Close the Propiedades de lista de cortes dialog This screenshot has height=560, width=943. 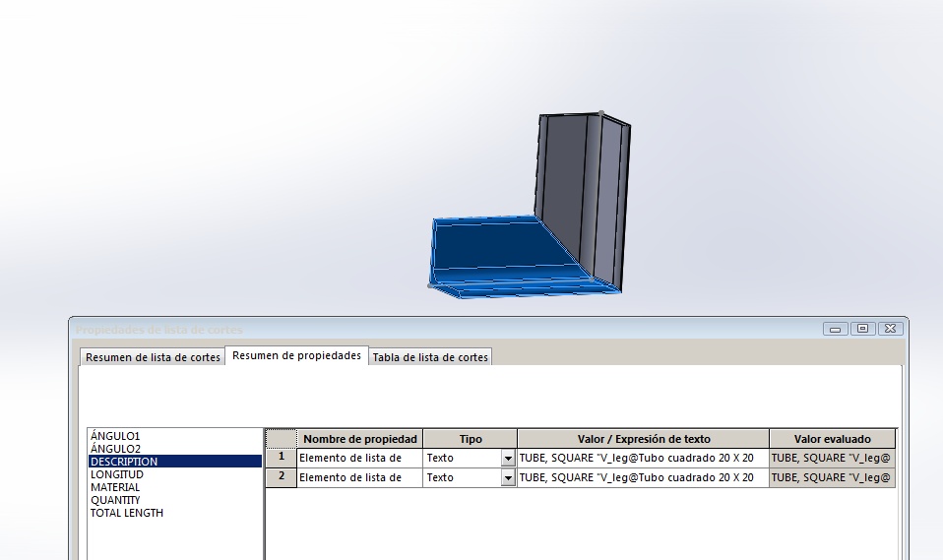coord(890,329)
